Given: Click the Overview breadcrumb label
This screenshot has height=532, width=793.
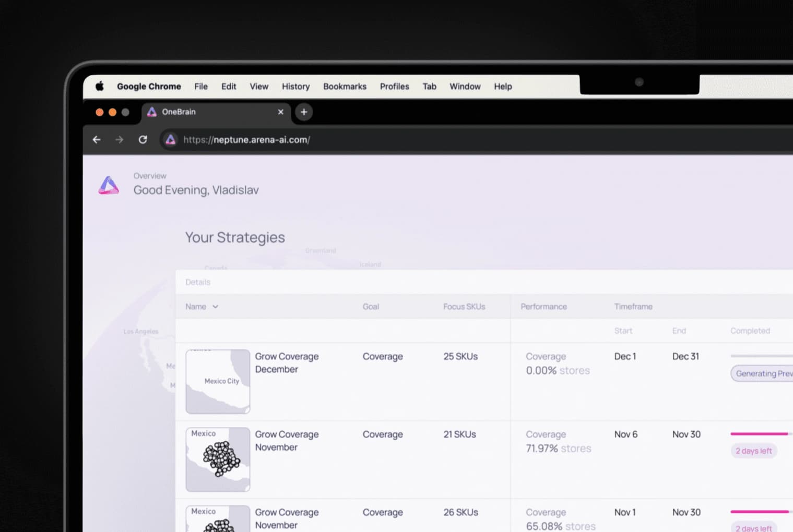Looking at the screenshot, I should 150,176.
